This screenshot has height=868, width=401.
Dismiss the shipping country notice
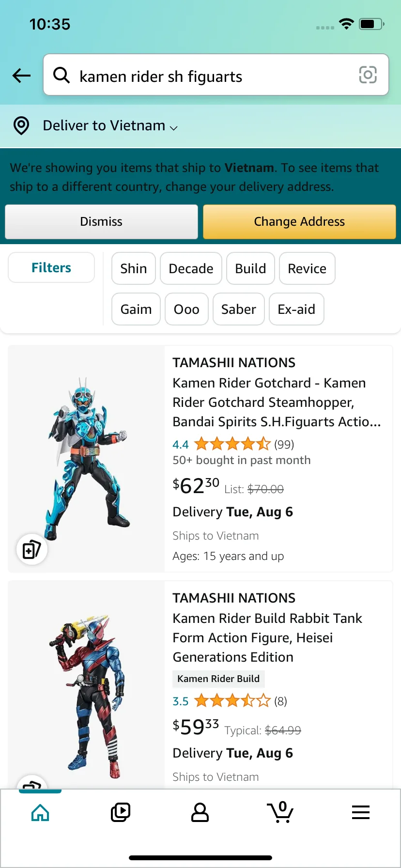101,222
